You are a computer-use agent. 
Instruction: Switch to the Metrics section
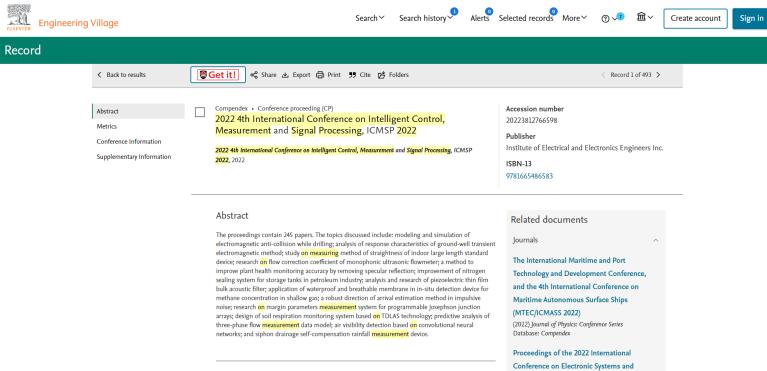pos(107,126)
